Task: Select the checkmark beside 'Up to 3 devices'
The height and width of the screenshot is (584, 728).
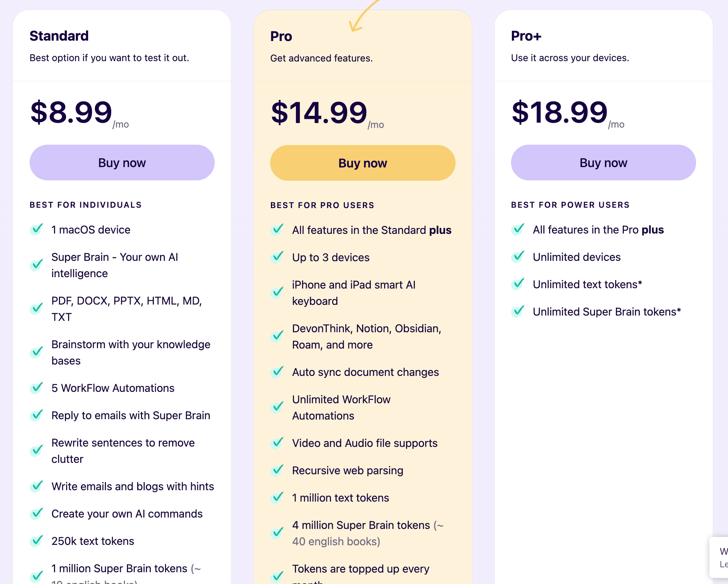Action: click(277, 257)
